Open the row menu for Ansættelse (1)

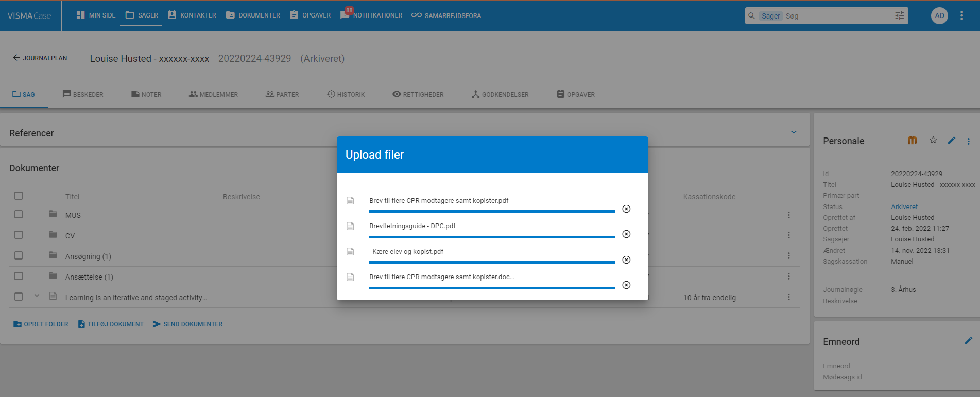tap(788, 276)
